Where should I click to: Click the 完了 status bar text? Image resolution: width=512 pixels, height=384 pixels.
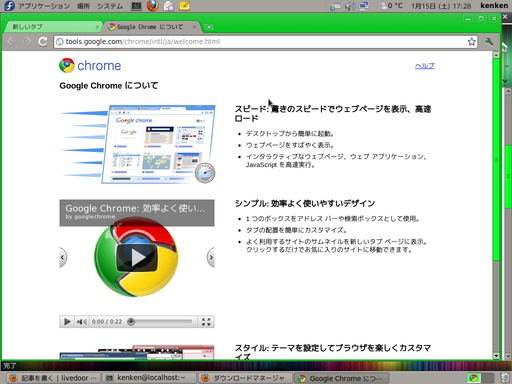coord(10,366)
